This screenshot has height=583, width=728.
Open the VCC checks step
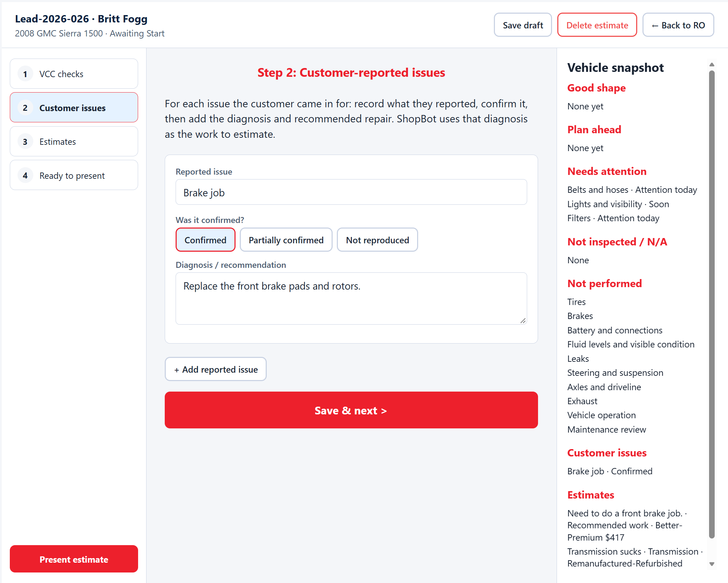tap(74, 74)
